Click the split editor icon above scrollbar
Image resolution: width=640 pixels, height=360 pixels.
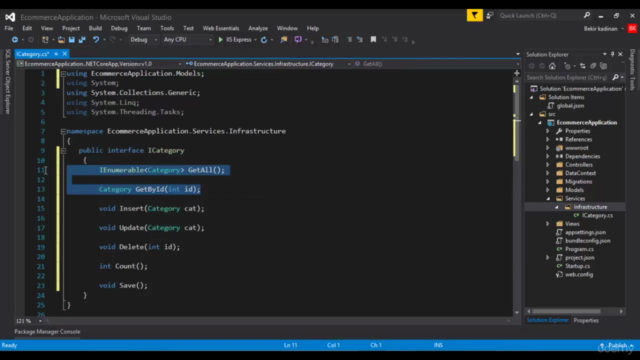(517, 73)
